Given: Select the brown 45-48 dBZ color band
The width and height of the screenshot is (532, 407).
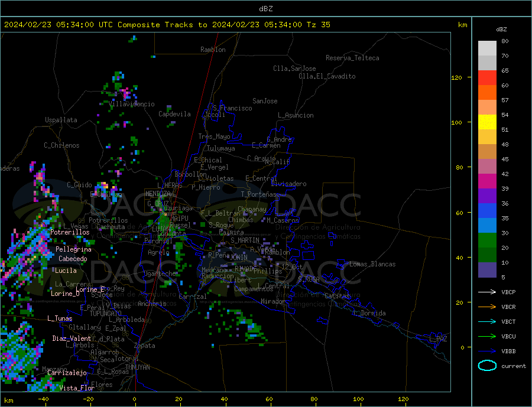Looking at the screenshot, I should pyautogui.click(x=487, y=152).
